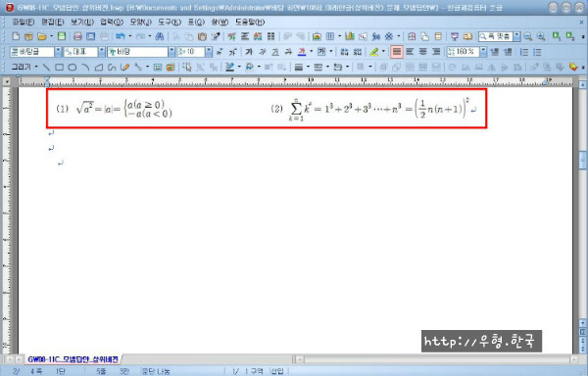Expand the 폭 맞춤 zoom dropdown
Image resolution: width=588 pixels, height=376 pixels.
pyautogui.click(x=517, y=36)
